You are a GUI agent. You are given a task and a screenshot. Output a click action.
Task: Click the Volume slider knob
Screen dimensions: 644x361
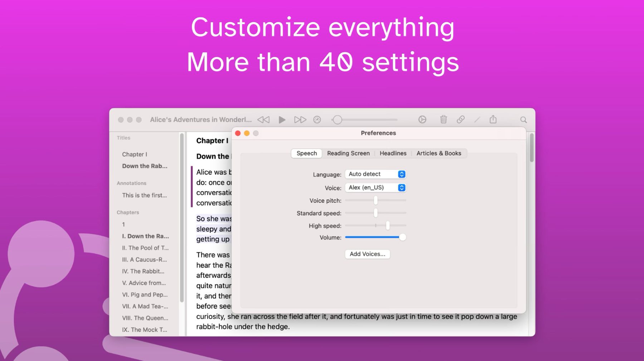402,237
